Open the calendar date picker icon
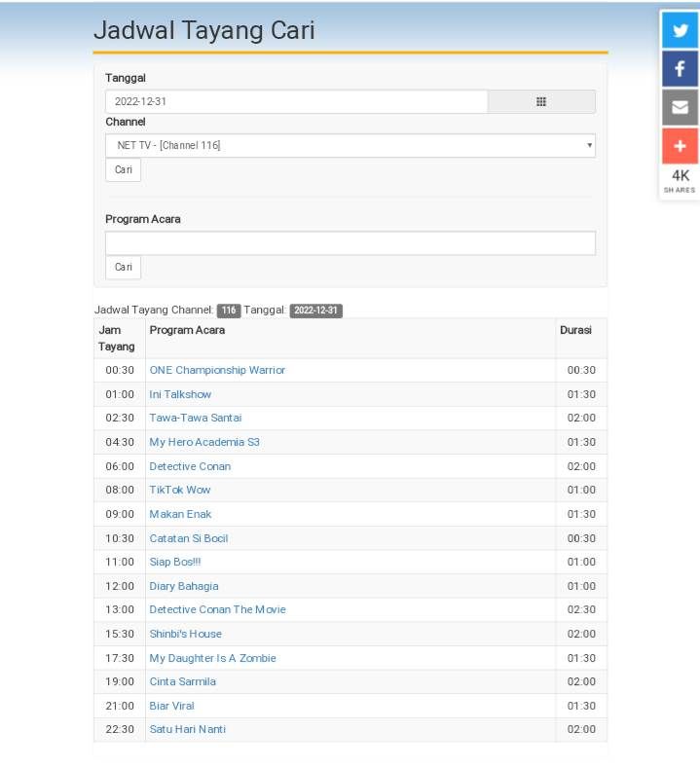 pyautogui.click(x=540, y=101)
